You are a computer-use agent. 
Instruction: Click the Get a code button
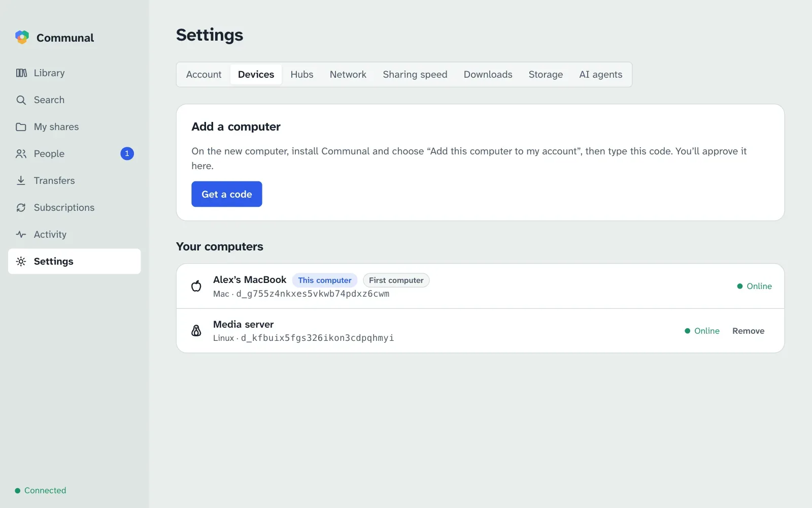tap(227, 194)
